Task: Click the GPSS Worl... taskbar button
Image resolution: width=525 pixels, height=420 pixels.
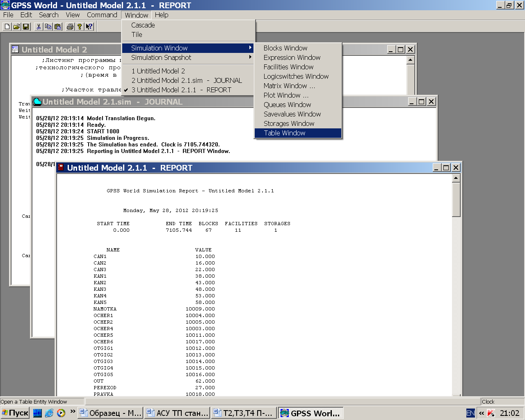Action: 310,413
